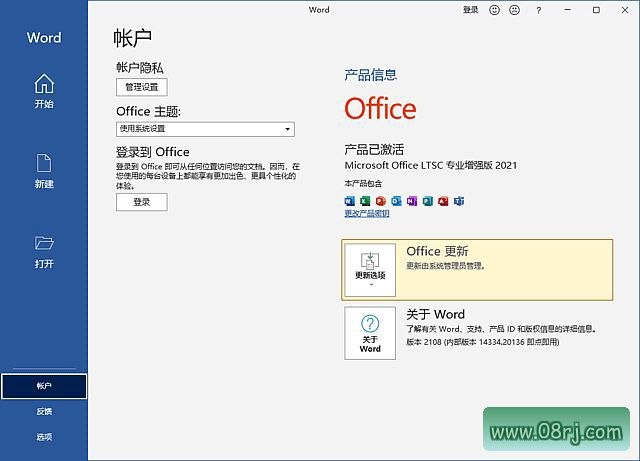Create a new document via 新建

(x=44, y=171)
